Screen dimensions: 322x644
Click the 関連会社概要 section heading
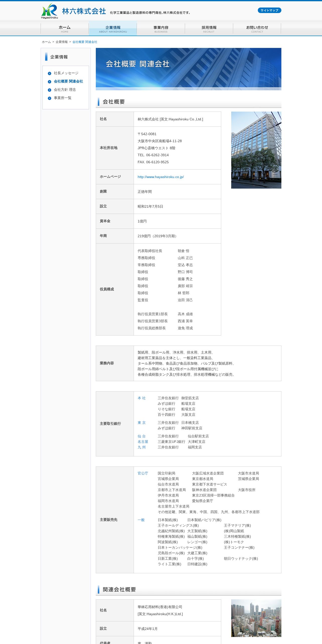tap(119, 589)
